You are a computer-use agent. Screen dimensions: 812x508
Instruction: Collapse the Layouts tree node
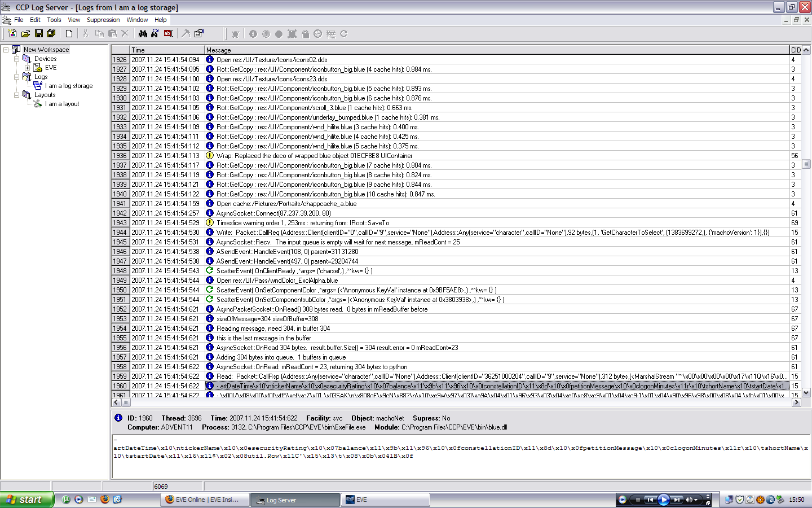(16, 95)
